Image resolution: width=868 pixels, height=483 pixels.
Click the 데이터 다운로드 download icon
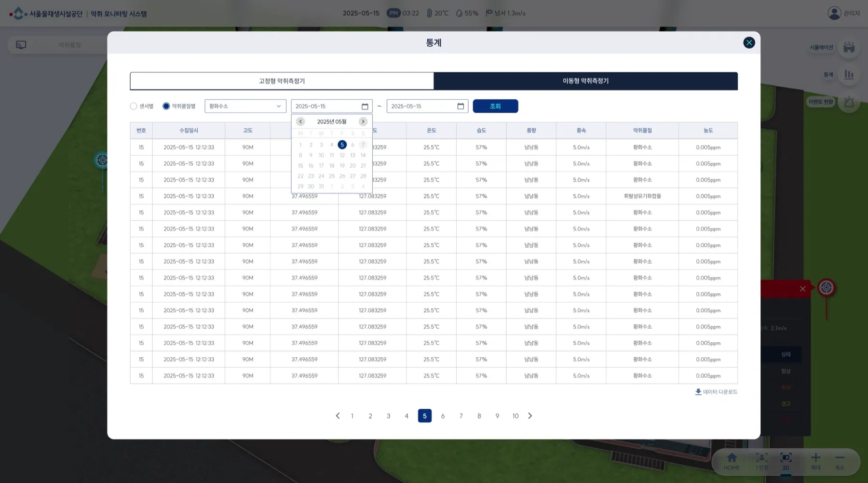(698, 392)
